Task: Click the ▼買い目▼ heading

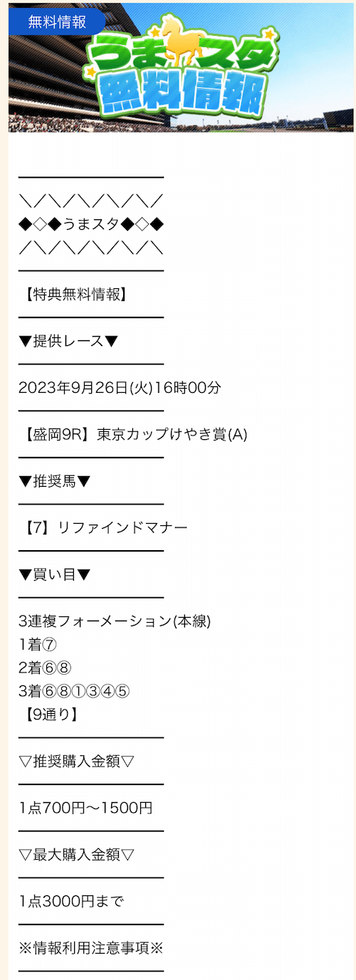Action: (55, 574)
